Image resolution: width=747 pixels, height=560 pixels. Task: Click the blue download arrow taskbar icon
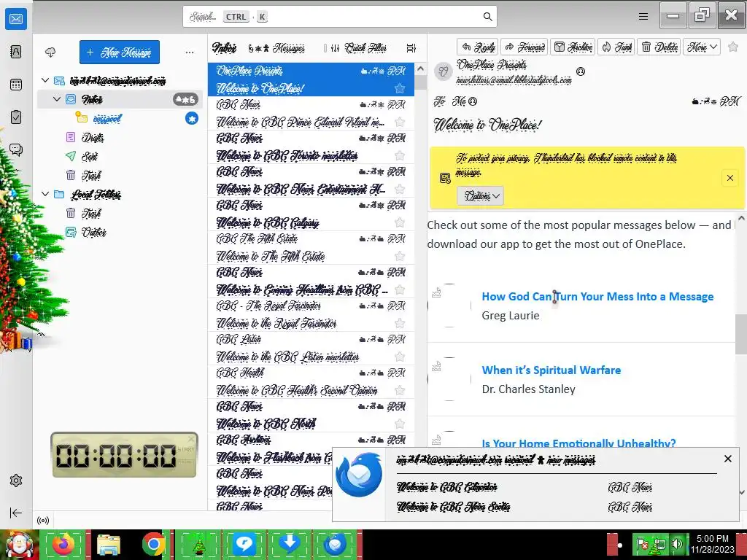pos(289,544)
